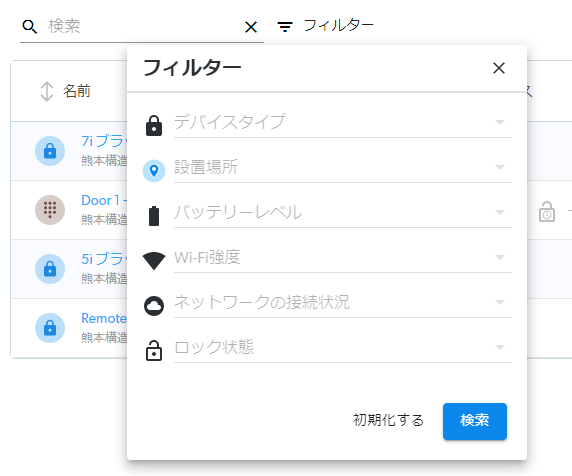Click the magnifier search icon

[30, 27]
